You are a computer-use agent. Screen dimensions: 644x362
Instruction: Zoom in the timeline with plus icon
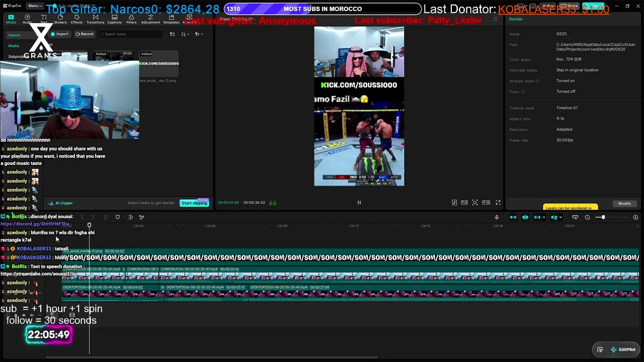pos(635,217)
